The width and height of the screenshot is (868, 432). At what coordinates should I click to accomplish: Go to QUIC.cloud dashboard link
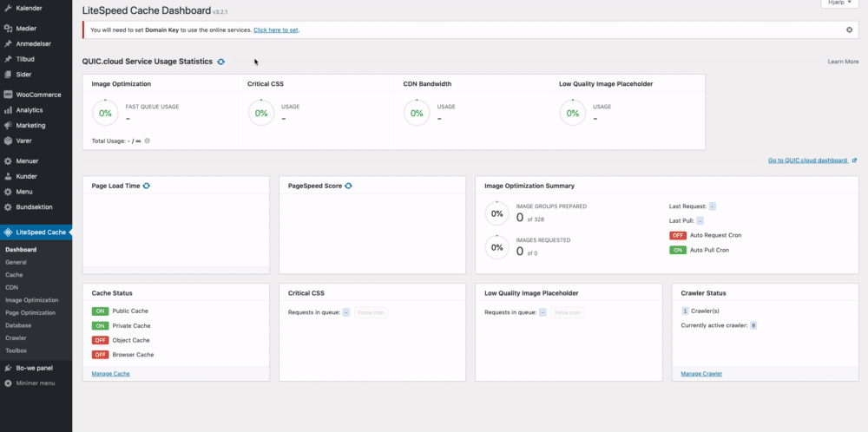click(807, 160)
